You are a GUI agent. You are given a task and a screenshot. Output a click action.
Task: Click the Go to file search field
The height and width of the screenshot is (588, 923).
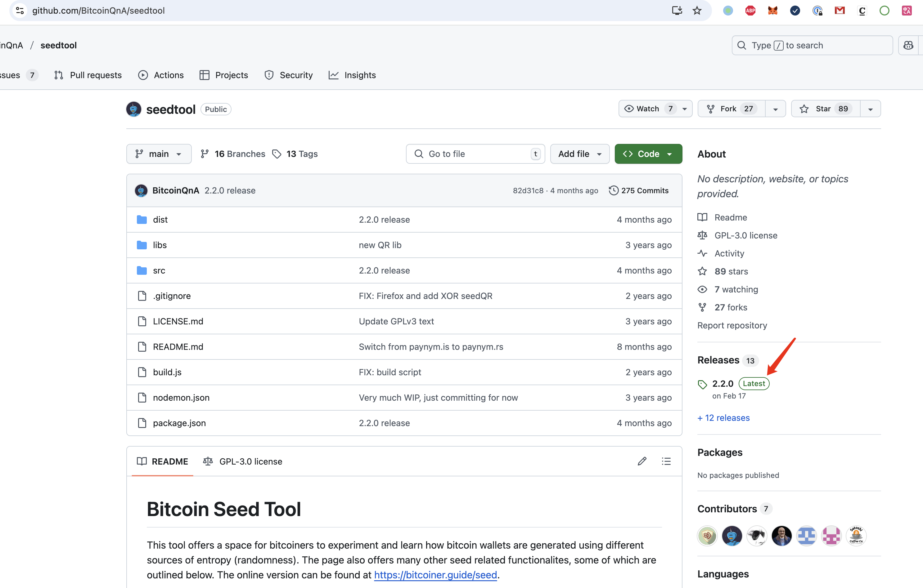click(x=475, y=154)
